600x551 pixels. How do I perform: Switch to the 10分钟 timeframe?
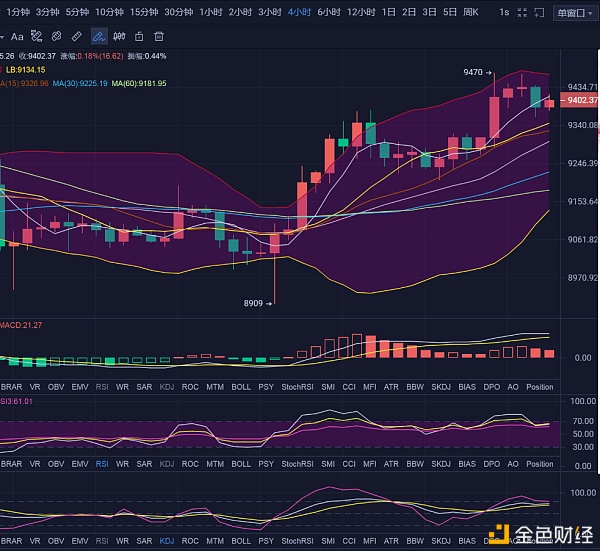coord(109,12)
